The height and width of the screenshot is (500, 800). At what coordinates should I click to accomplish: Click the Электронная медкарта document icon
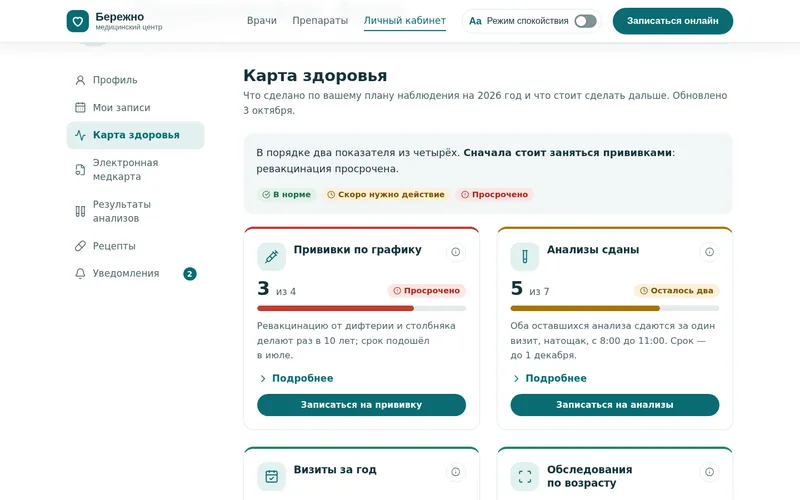(80, 169)
